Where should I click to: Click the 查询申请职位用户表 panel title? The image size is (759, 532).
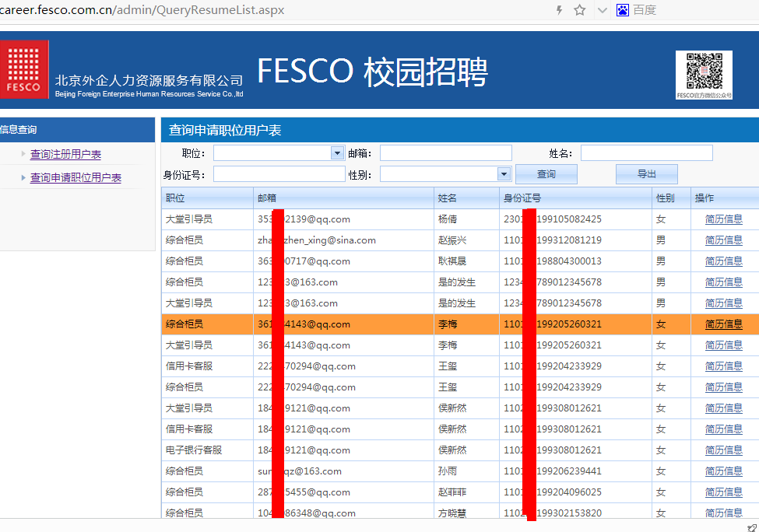225,130
